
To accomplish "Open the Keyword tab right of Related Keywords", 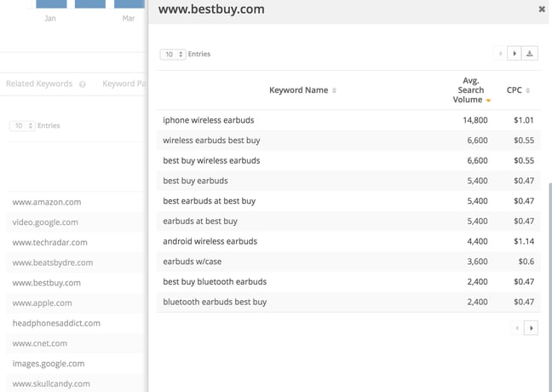I will click(124, 84).
